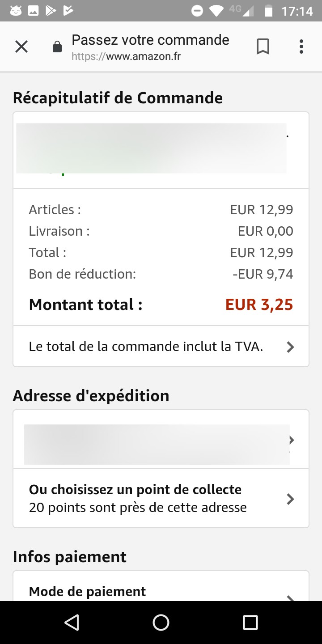Choose "Ou choisissez un point de collecte"

pos(135,490)
